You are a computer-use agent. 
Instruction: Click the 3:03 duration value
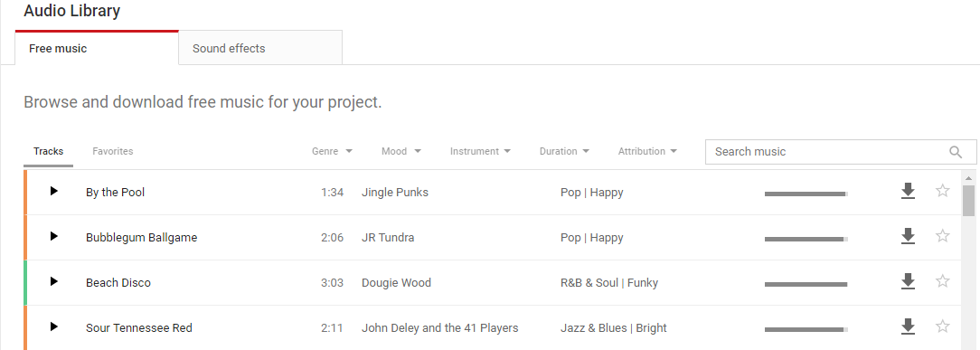[x=333, y=282]
